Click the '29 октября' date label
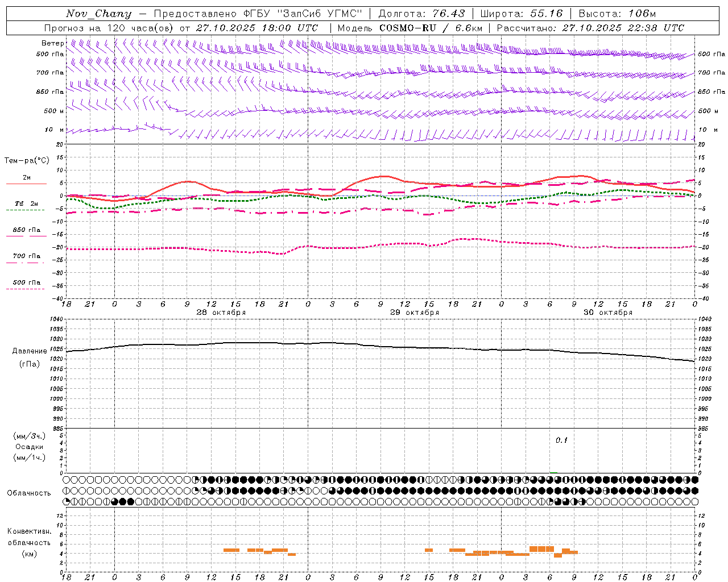 pyautogui.click(x=415, y=313)
